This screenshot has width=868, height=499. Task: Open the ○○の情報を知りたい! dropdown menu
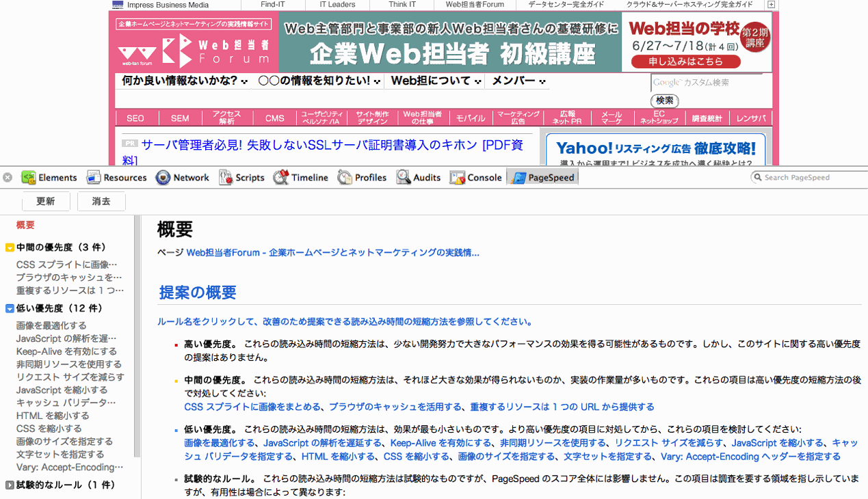click(x=318, y=81)
